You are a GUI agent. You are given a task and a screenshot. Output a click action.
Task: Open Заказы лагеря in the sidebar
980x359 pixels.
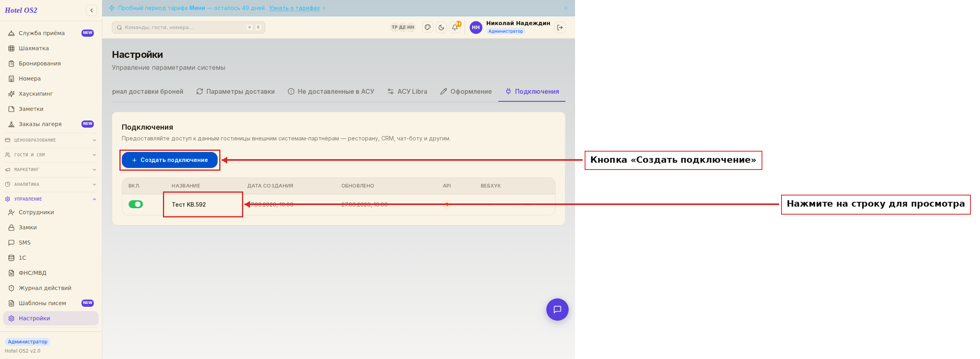coord(51,124)
